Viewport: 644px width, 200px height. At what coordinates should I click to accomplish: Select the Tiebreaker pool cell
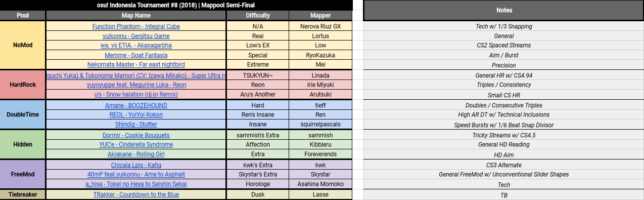tap(23, 194)
